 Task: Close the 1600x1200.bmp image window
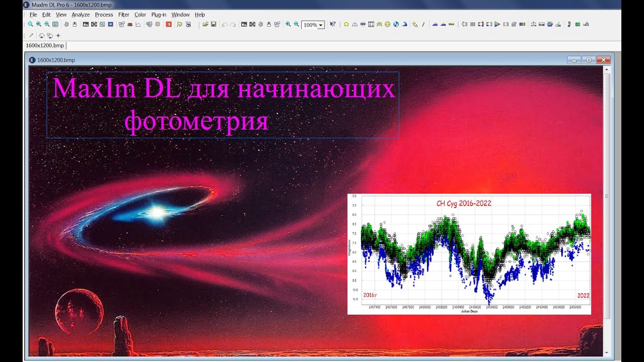(603, 60)
